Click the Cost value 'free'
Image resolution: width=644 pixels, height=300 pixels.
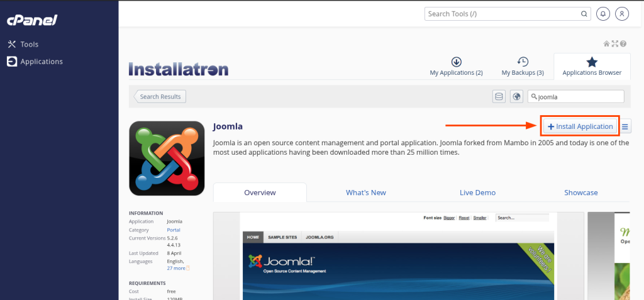tap(171, 291)
